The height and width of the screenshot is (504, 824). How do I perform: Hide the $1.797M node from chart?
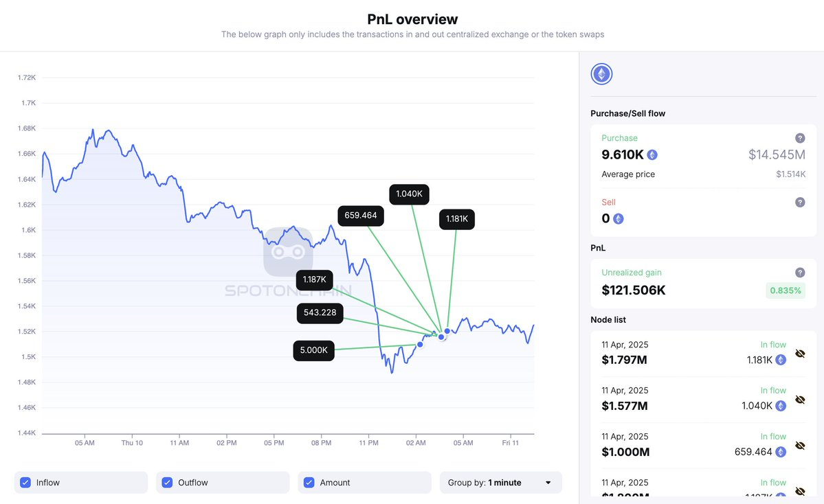pos(800,354)
